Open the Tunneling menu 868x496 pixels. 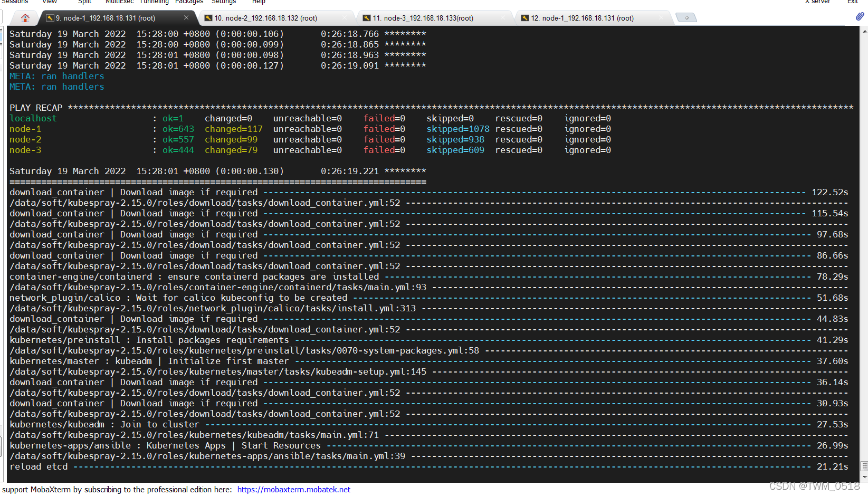[154, 2]
